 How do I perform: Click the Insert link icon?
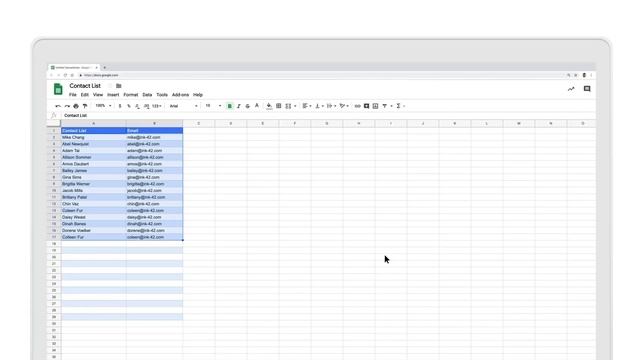358,106
